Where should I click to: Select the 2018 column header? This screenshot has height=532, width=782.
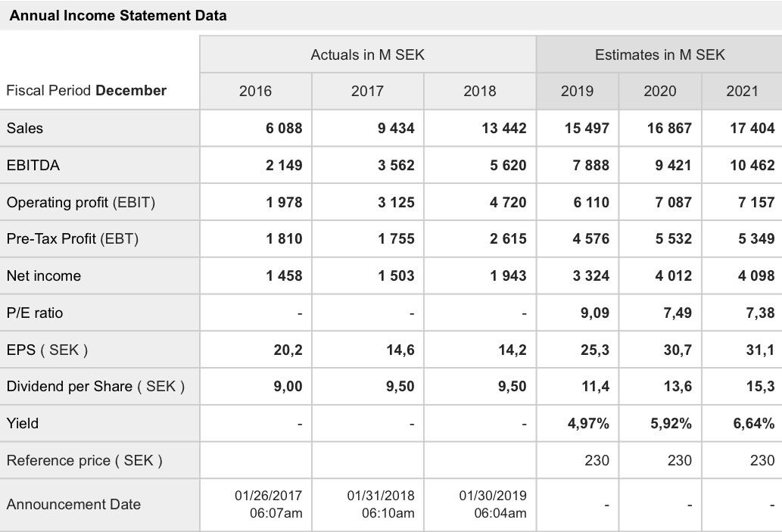coord(480,92)
